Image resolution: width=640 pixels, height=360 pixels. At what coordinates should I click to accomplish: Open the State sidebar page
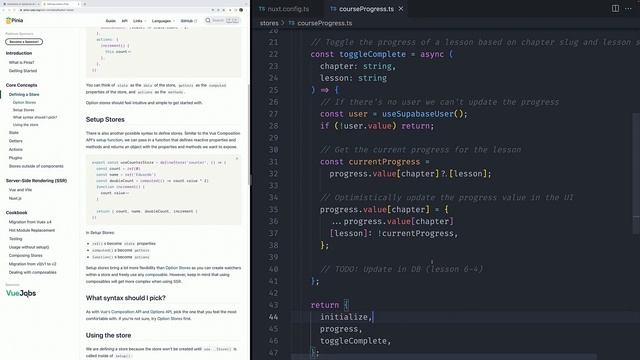(x=14, y=133)
